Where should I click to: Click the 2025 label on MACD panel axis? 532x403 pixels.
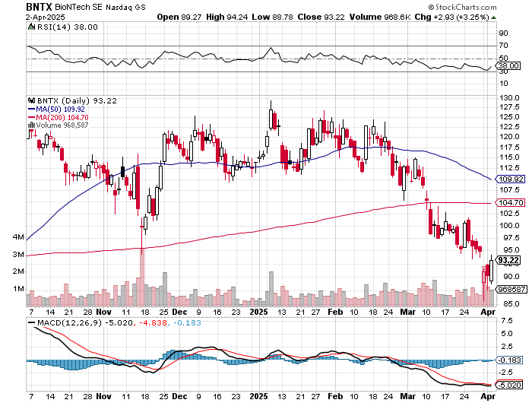tap(259, 396)
